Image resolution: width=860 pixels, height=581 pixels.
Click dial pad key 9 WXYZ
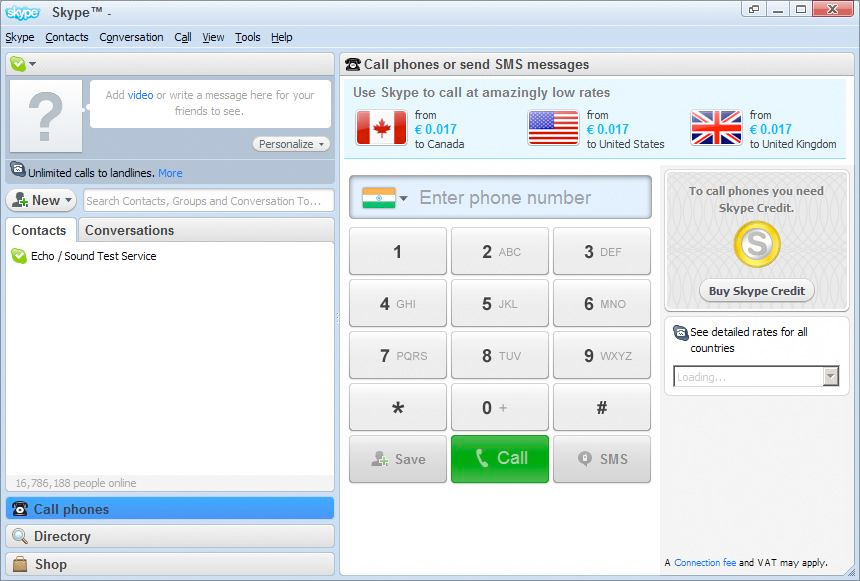pos(602,355)
